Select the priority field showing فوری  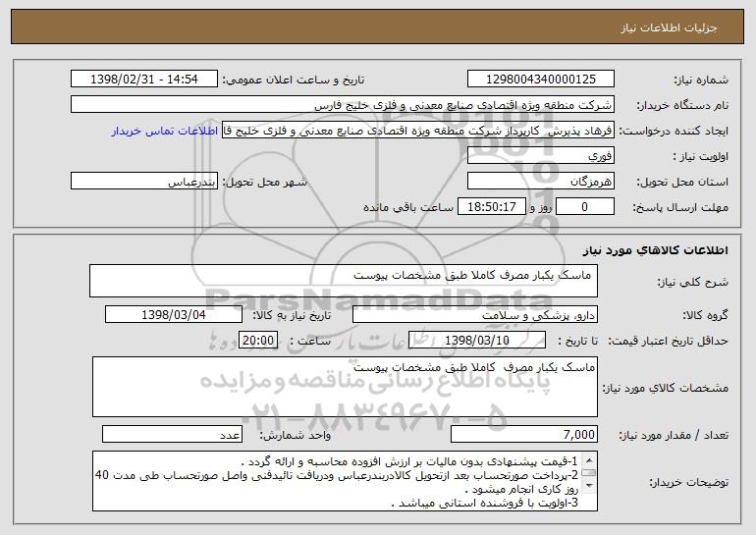[x=540, y=156]
